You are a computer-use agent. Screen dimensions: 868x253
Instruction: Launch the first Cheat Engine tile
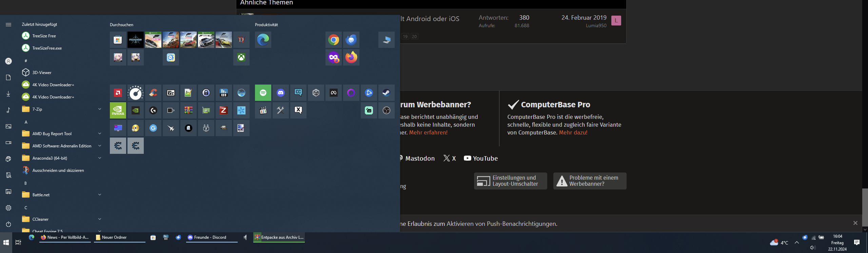coord(118,146)
